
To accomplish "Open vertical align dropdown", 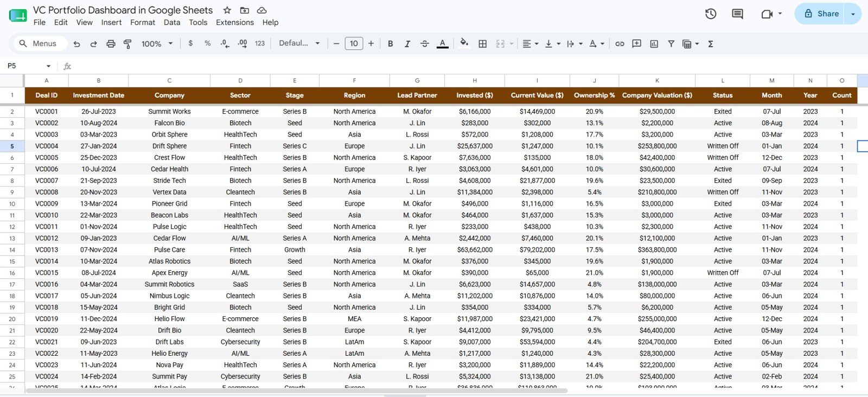I will pos(552,44).
